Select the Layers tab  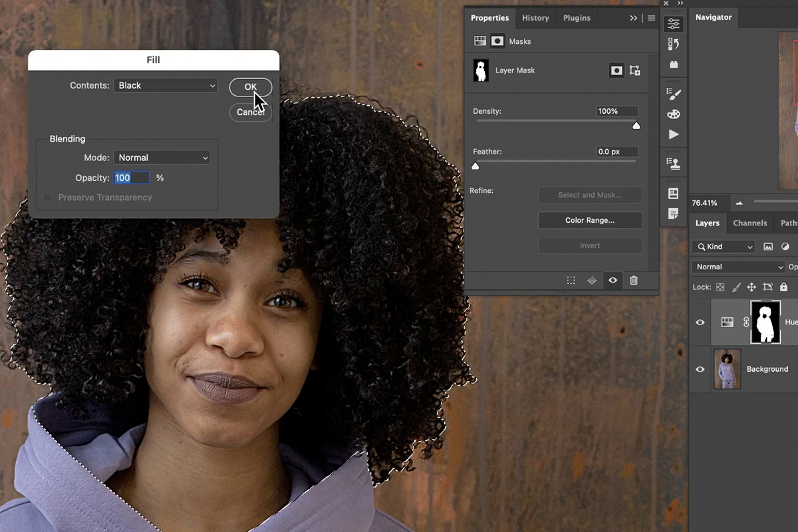pyautogui.click(x=708, y=223)
